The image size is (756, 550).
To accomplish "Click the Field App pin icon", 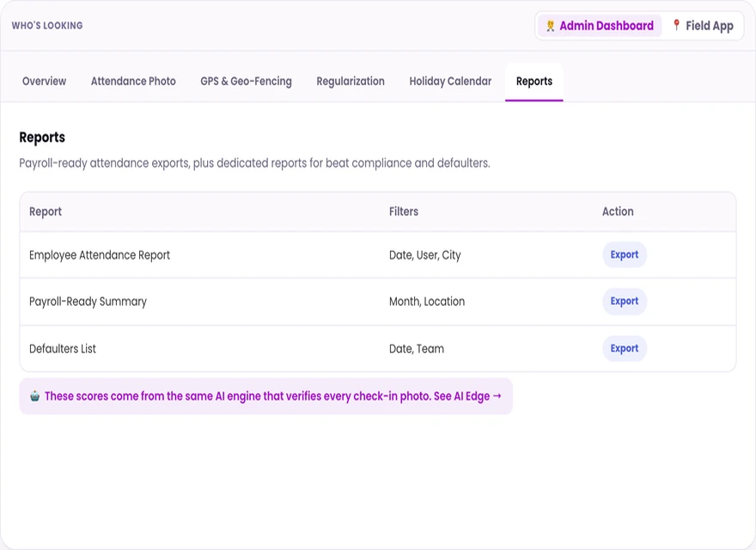I will (676, 25).
